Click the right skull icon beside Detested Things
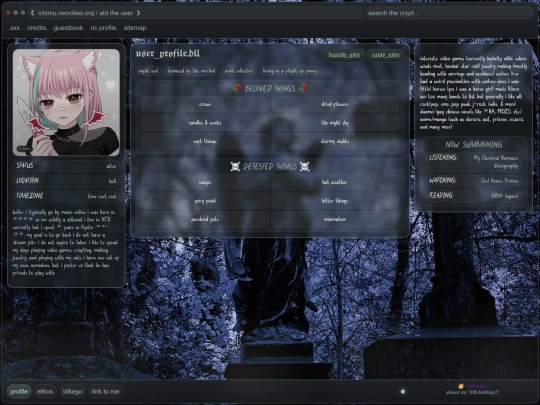The width and height of the screenshot is (540, 405). (x=305, y=167)
